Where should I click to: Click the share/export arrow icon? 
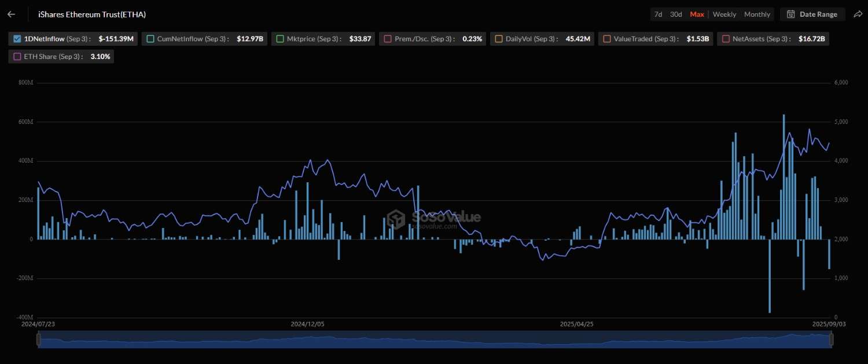pyautogui.click(x=858, y=14)
